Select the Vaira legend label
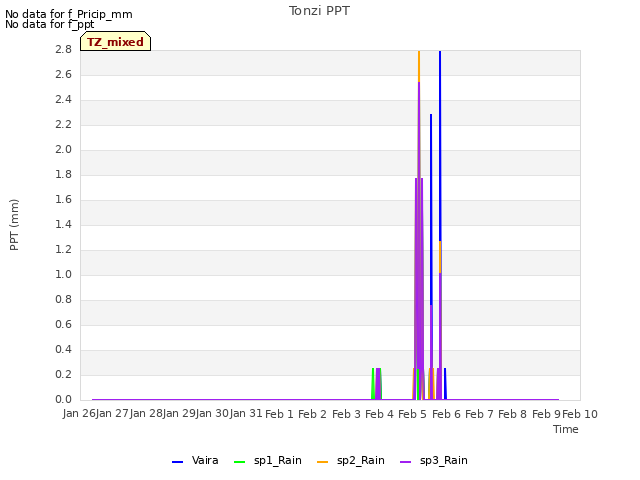Screen dimensions: 640x480 205,460
